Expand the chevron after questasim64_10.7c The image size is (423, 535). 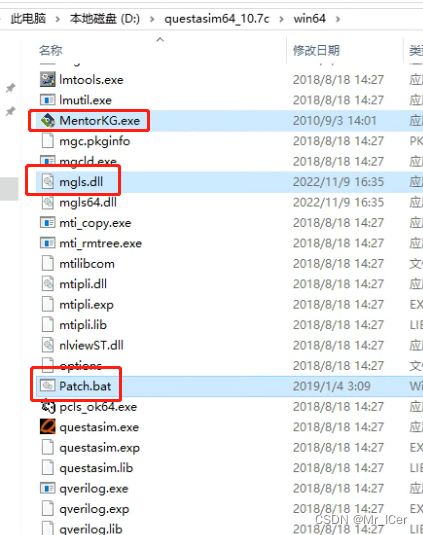click(281, 19)
